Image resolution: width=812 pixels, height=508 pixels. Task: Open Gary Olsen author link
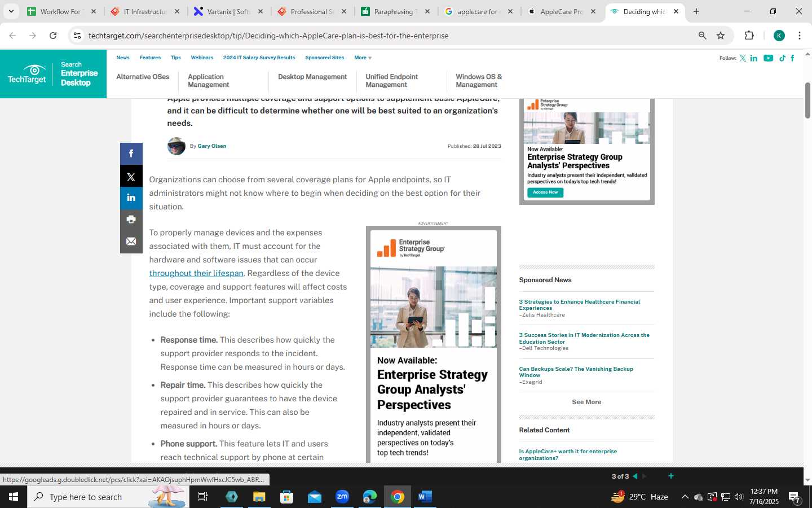(x=212, y=146)
